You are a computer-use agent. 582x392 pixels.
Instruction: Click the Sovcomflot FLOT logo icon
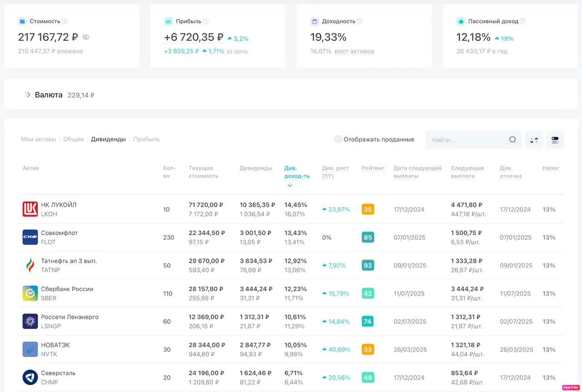point(30,237)
